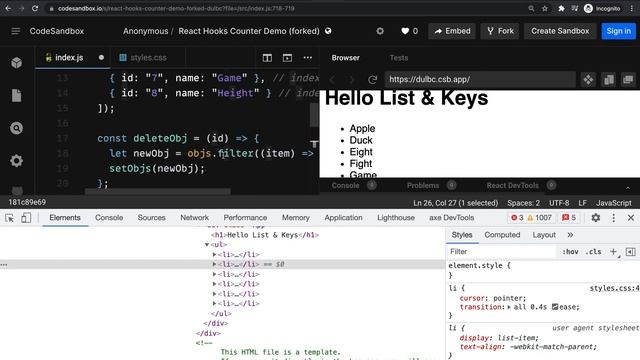Image resolution: width=640 pixels, height=360 pixels.
Task: Open search icon in CodeSandbox sidebar
Action: (16, 128)
